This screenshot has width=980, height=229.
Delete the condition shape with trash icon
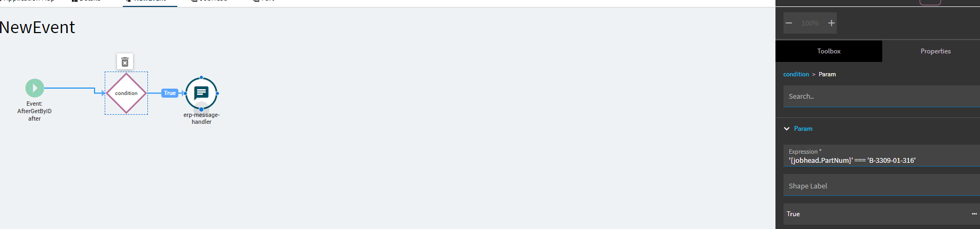[125, 62]
